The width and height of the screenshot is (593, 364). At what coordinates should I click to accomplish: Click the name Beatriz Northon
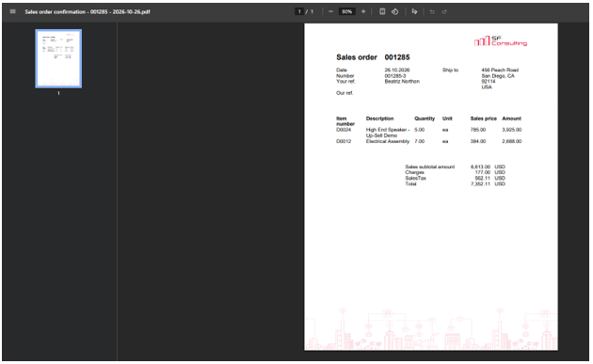(402, 81)
